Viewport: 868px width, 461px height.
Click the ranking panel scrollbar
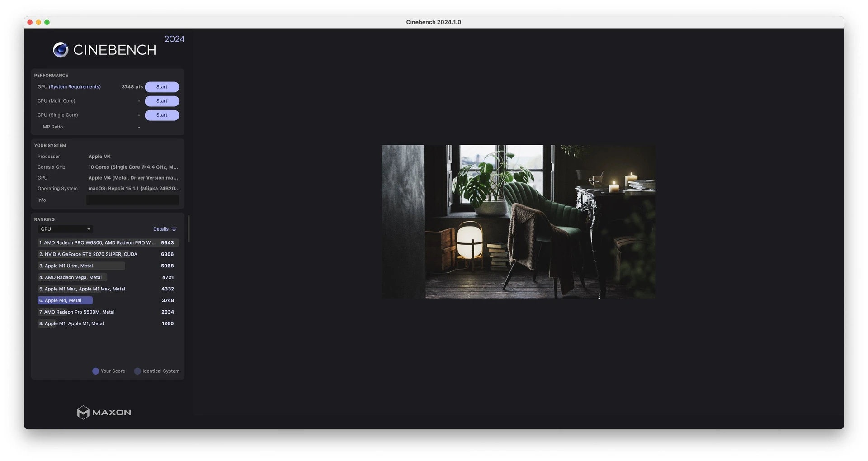tap(189, 229)
